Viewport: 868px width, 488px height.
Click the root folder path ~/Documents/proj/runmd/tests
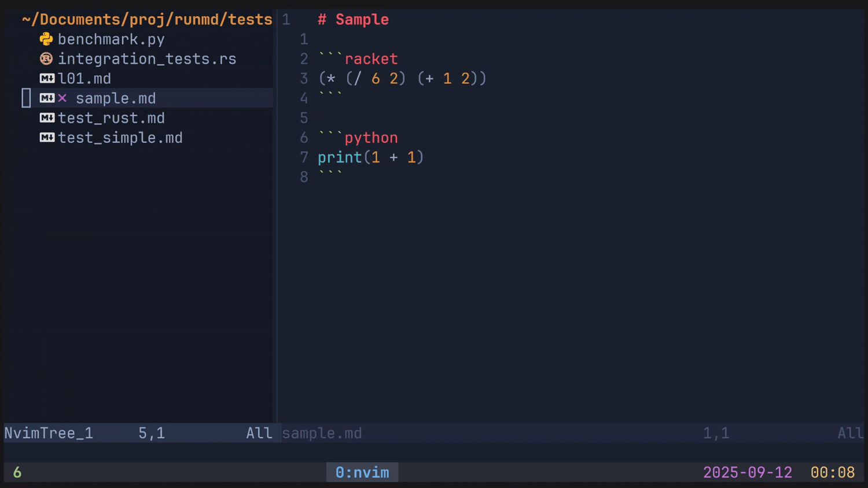147,20
